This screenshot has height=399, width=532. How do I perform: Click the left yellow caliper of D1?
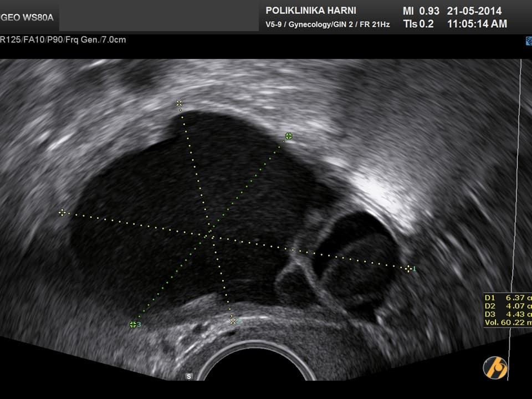(x=62, y=212)
